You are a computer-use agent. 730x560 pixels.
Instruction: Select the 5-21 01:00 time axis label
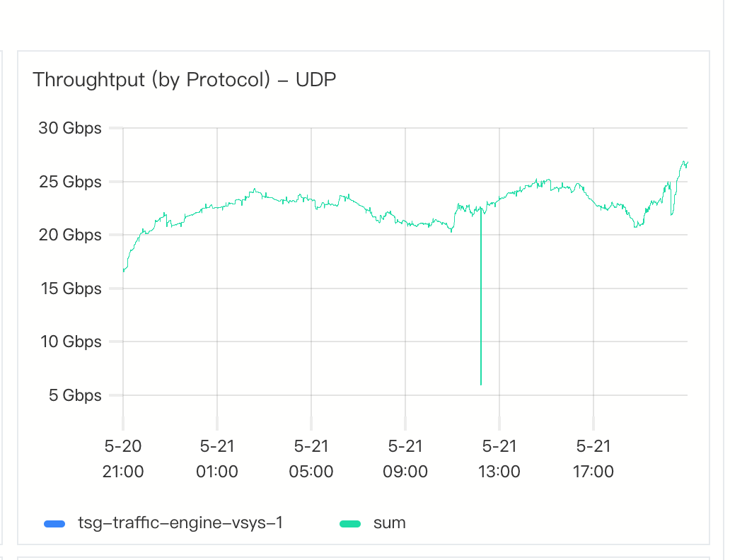217,459
